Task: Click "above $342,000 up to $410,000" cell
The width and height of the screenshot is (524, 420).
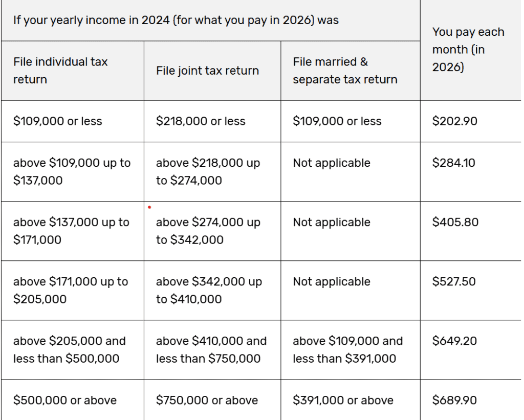Action: 209,290
